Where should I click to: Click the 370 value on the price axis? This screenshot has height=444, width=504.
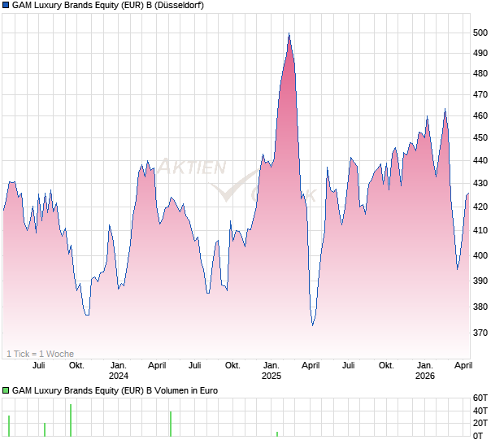click(481, 333)
